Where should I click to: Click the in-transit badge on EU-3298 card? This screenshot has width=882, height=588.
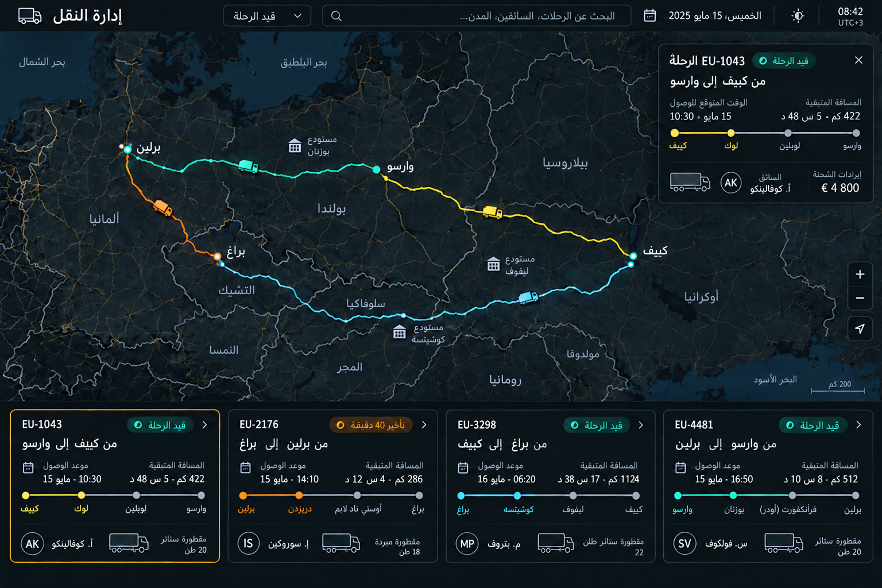click(597, 425)
